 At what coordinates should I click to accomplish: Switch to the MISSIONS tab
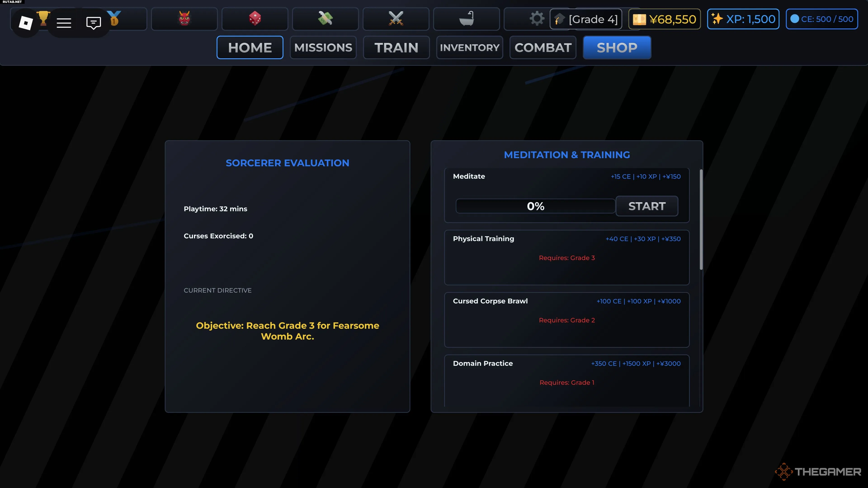(323, 47)
